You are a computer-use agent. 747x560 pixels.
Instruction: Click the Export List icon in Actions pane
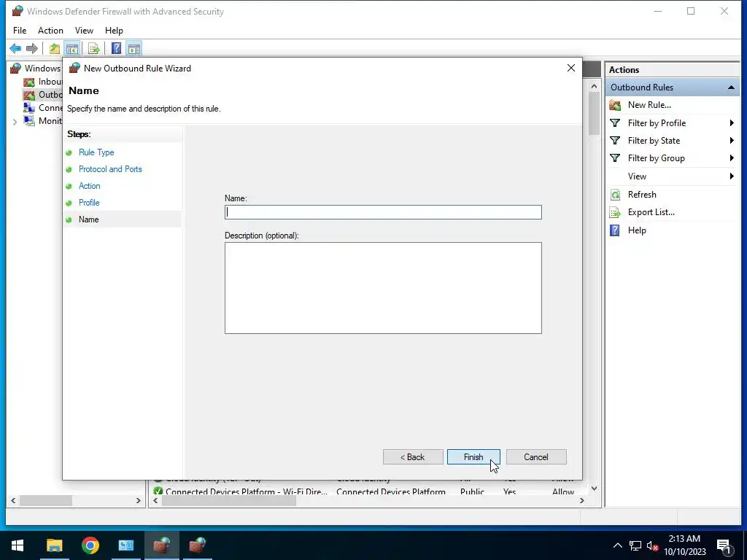[615, 212]
